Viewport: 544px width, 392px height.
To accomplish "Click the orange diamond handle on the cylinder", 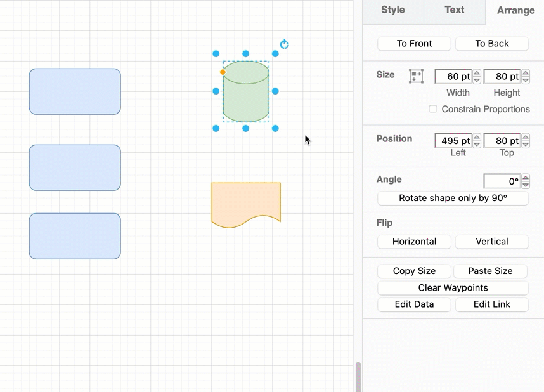I will click(223, 72).
